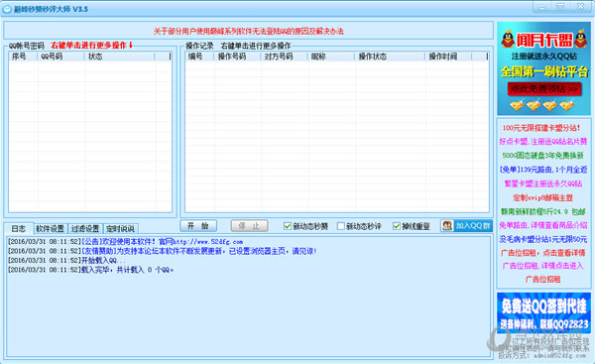Click the app icon in the title bar
The image size is (595, 364).
click(7, 9)
